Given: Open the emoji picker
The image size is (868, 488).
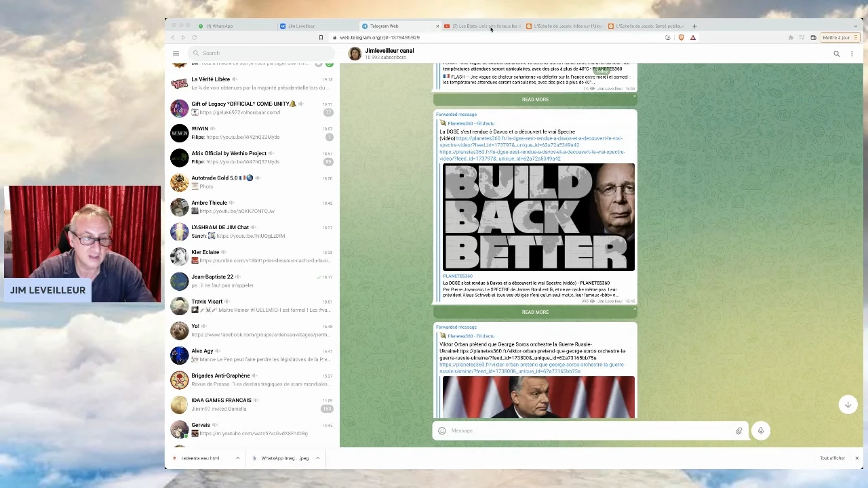Looking at the screenshot, I should pos(442,430).
